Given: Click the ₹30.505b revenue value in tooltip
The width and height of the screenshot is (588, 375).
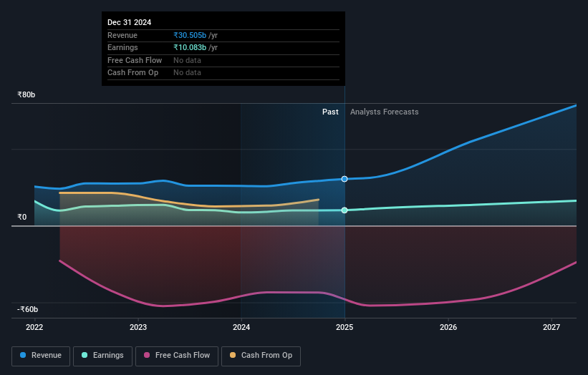Looking at the screenshot, I should (x=190, y=35).
